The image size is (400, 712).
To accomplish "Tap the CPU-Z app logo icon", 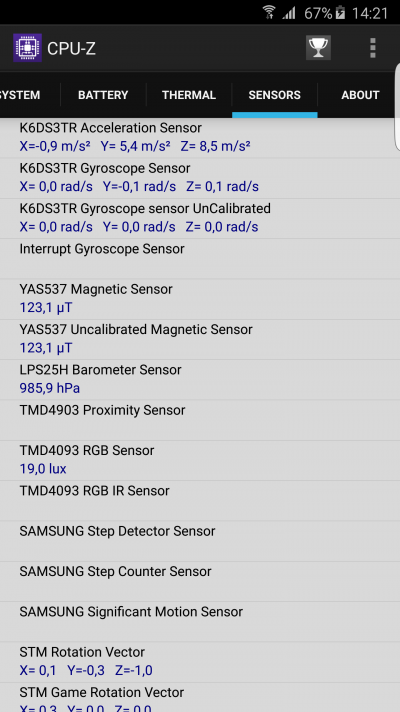I will click(27, 48).
